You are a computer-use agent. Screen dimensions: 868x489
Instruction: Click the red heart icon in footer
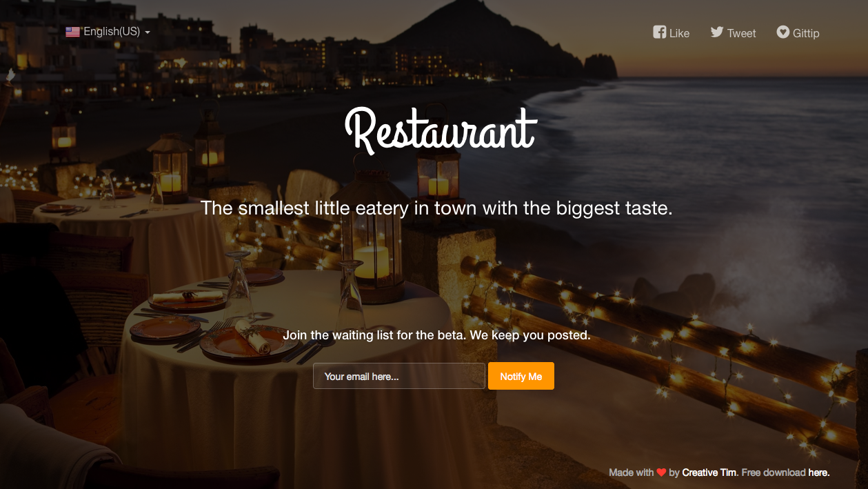[x=661, y=472]
